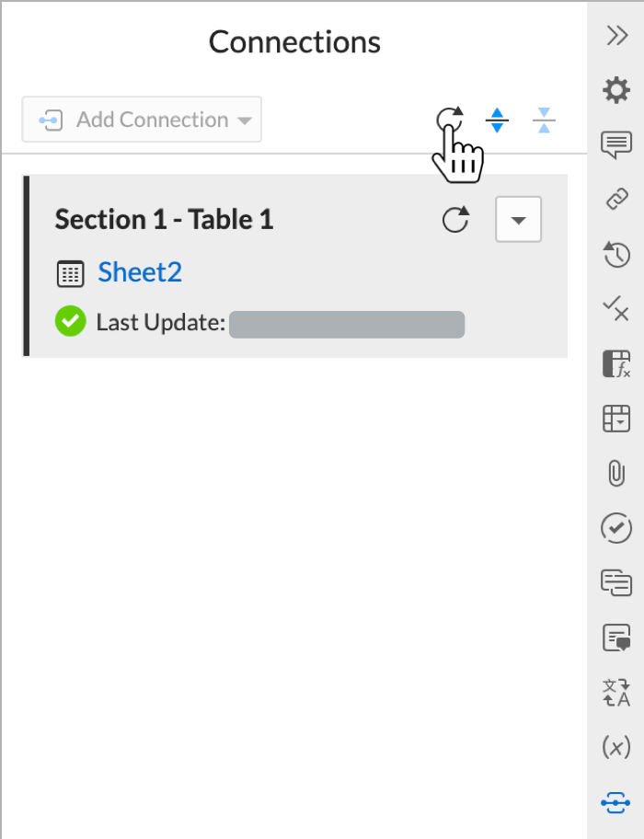Refresh the Section 1 - Table 1 connection

[456, 219]
